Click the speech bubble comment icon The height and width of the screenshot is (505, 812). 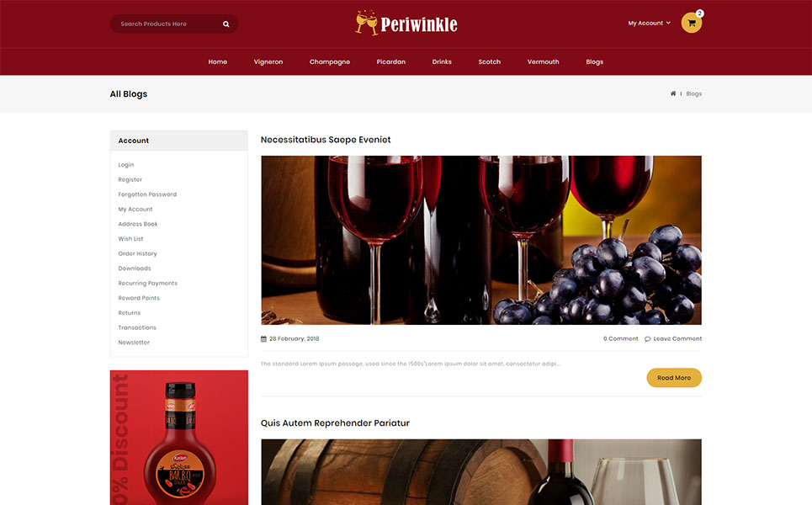[647, 338]
